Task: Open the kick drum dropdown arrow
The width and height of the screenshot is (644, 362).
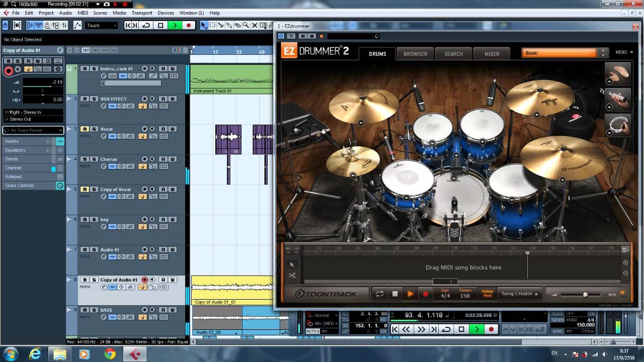Action: click(454, 177)
